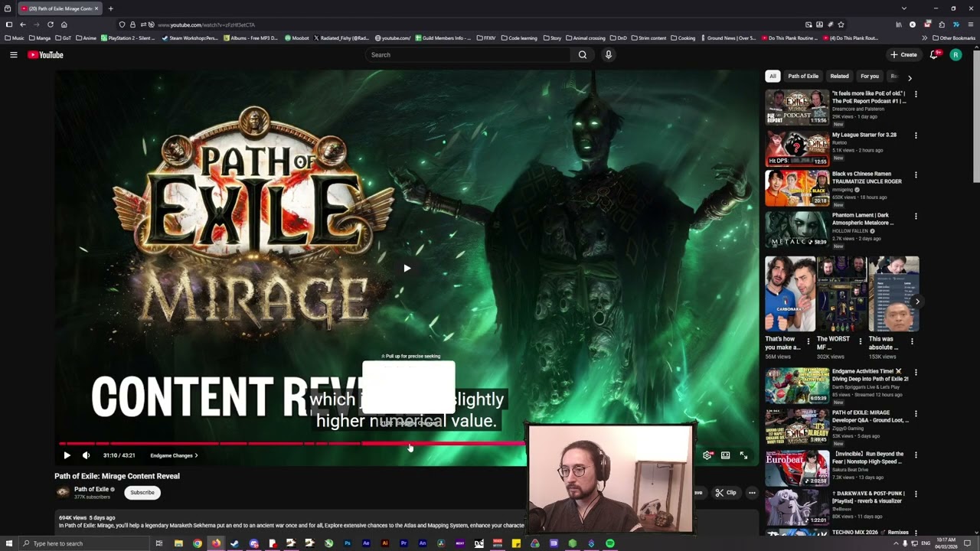Click browser home icon

coord(64,24)
